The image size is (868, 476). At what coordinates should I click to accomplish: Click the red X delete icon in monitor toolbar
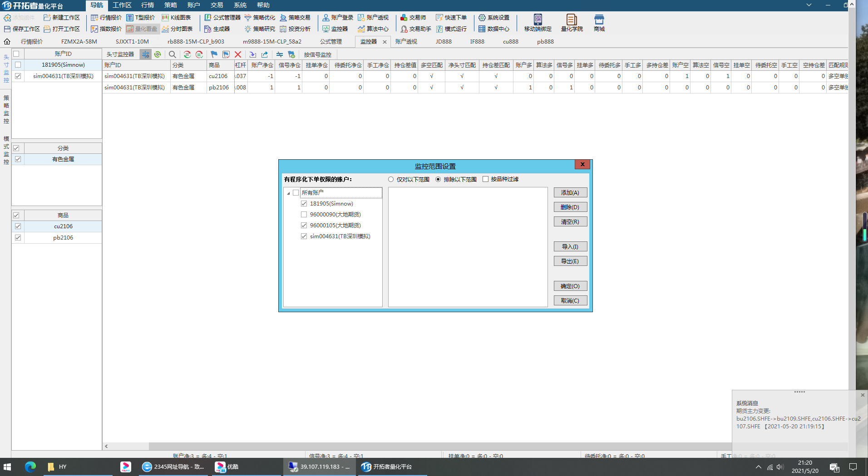[238, 54]
